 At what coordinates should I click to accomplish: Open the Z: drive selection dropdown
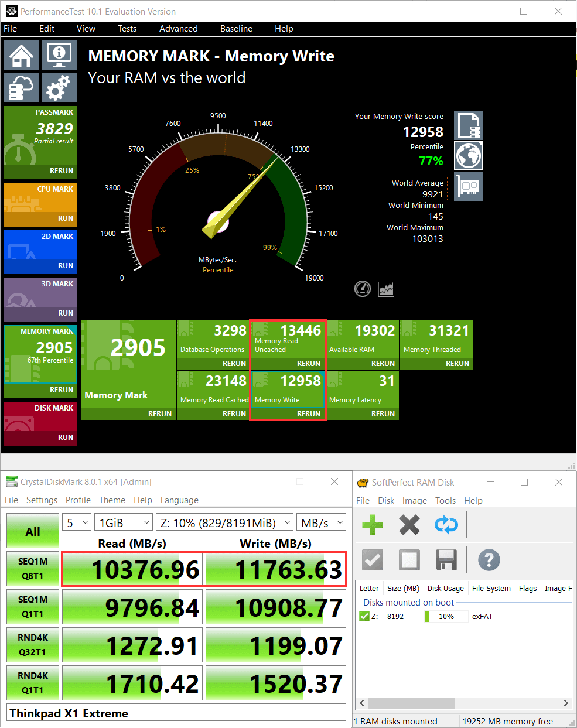tap(225, 522)
